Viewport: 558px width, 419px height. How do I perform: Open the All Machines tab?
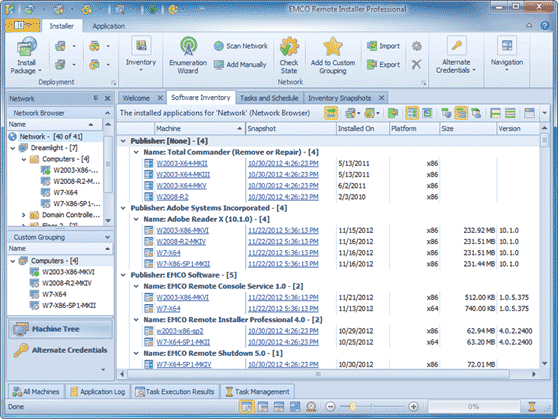pyautogui.click(x=36, y=392)
